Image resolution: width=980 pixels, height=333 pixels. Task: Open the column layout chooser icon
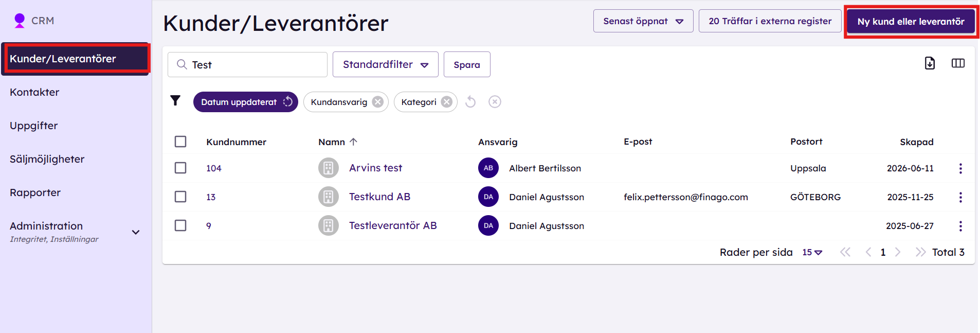tap(958, 63)
